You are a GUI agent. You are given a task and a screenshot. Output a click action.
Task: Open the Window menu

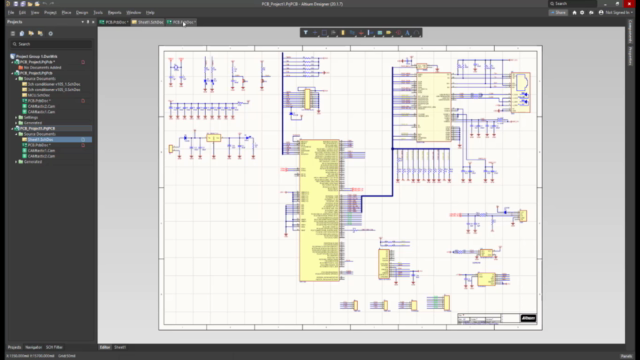(x=133, y=13)
